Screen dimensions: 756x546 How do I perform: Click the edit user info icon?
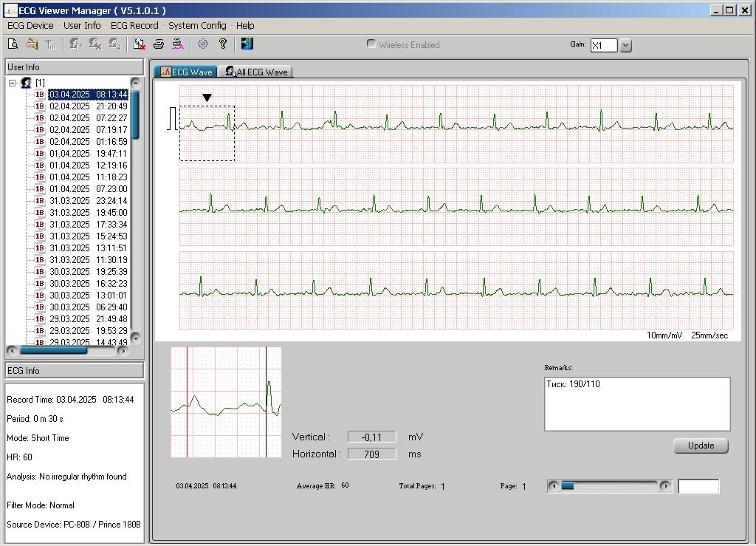[75, 44]
